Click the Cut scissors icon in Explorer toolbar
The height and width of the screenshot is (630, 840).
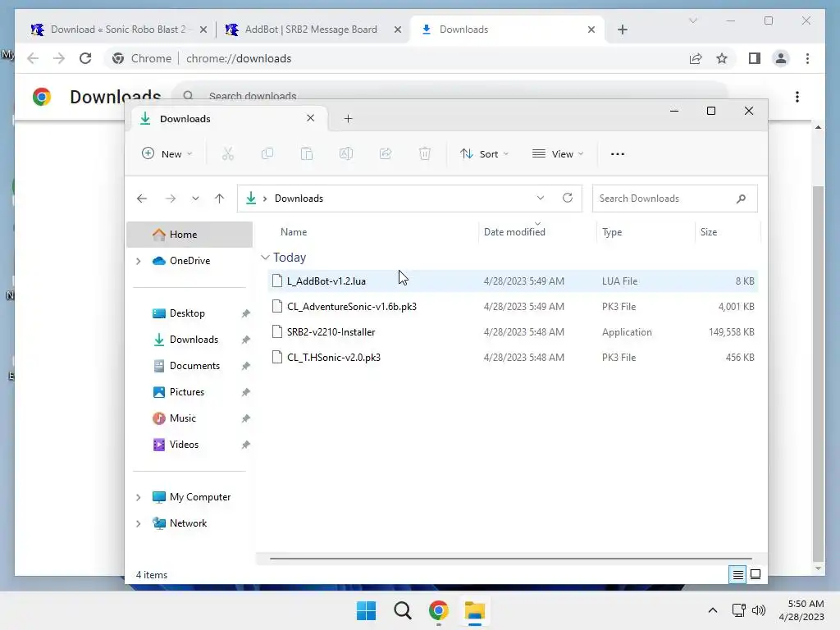(x=228, y=154)
